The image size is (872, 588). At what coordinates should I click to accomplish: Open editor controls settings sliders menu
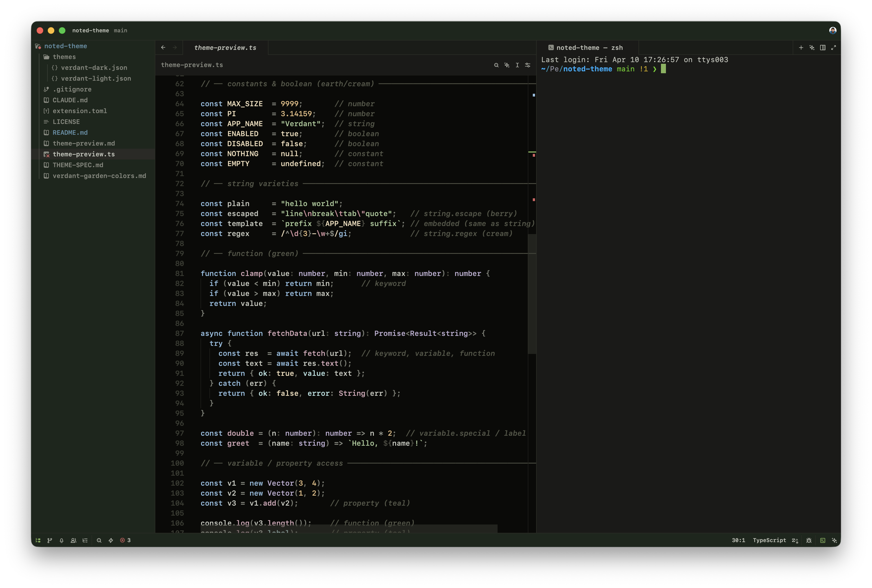pos(528,65)
